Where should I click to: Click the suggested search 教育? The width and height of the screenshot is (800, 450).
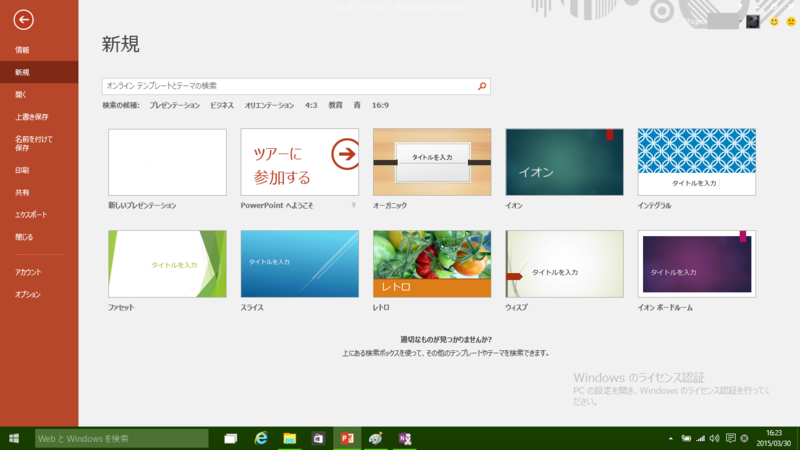[x=335, y=105]
